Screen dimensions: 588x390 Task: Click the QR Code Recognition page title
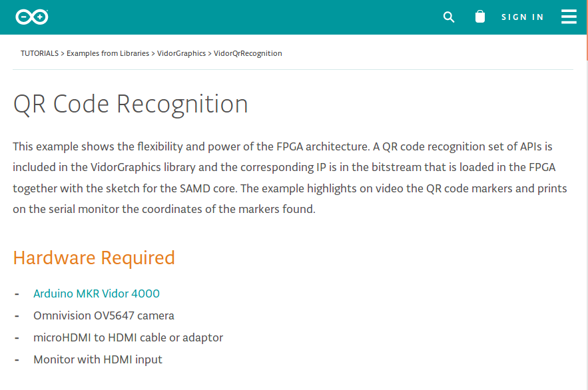pyautogui.click(x=131, y=104)
